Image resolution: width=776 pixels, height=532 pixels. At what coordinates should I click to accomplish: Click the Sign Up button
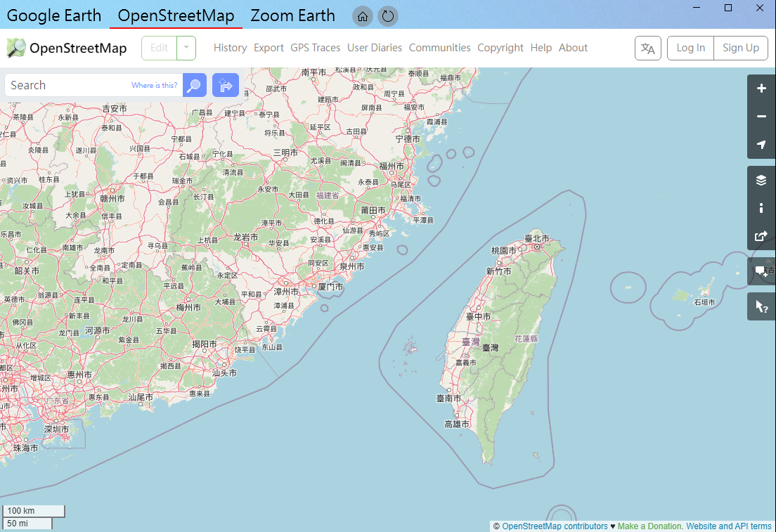click(x=740, y=48)
